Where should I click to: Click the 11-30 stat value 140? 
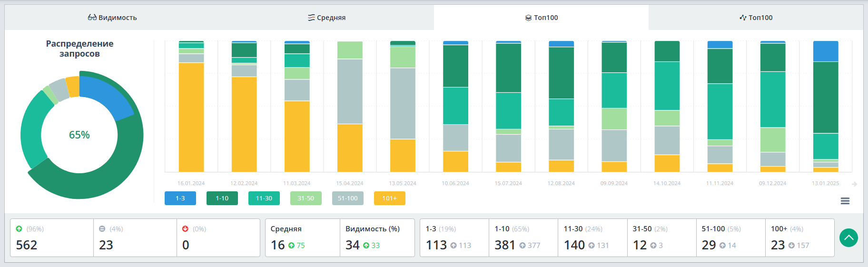(x=574, y=245)
